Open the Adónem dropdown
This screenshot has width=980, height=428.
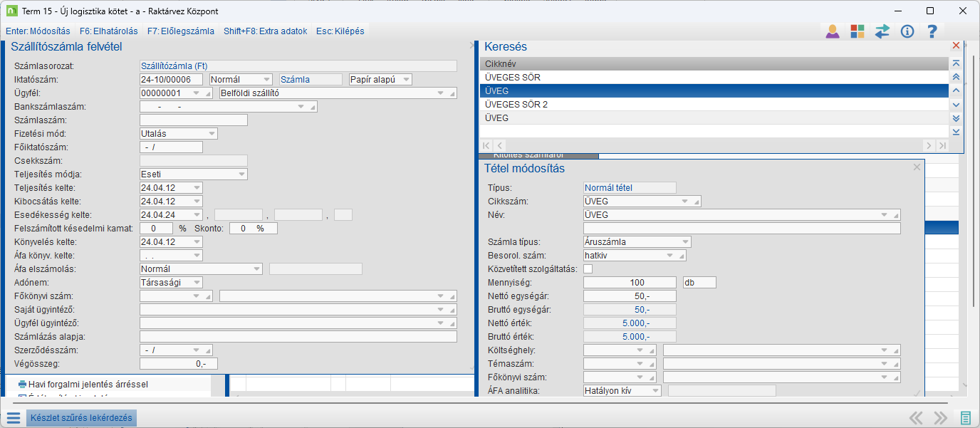[197, 283]
